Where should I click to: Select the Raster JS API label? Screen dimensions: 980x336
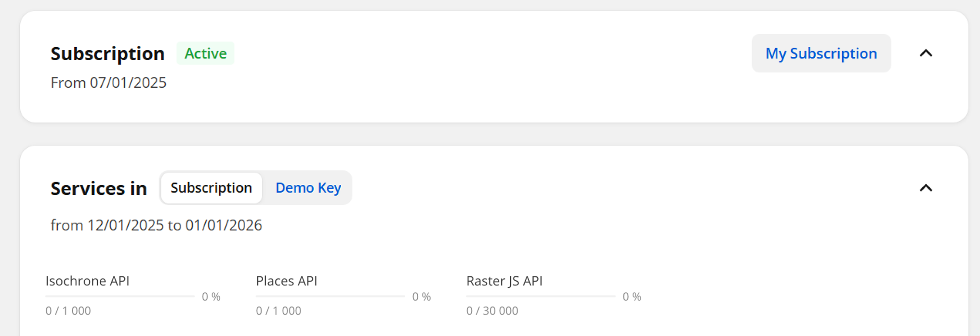[x=504, y=281]
